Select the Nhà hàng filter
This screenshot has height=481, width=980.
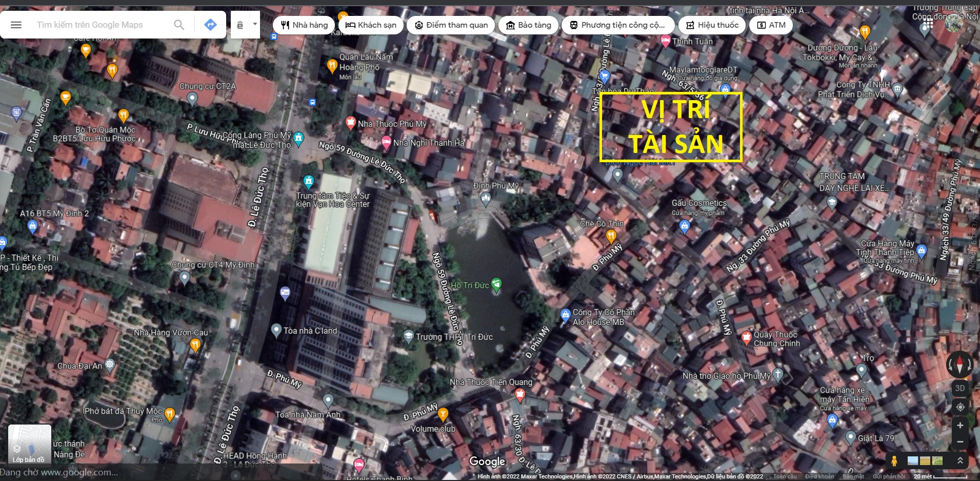[303, 25]
